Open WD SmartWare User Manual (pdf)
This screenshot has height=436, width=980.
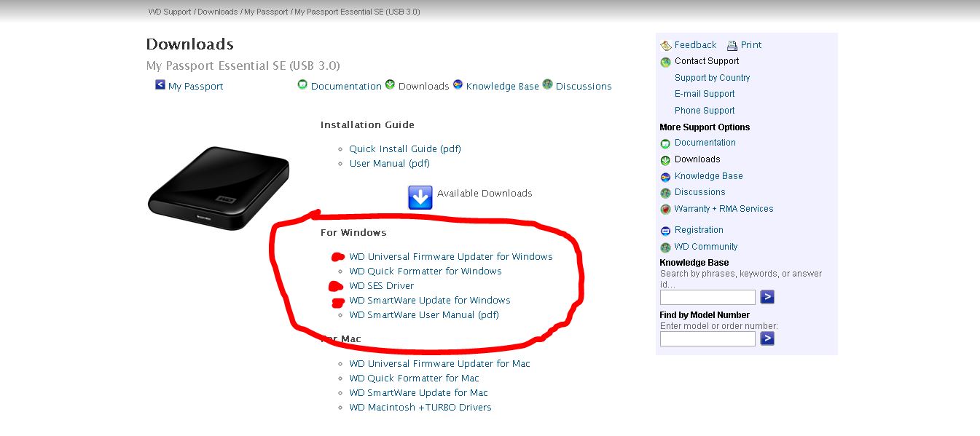coord(424,314)
